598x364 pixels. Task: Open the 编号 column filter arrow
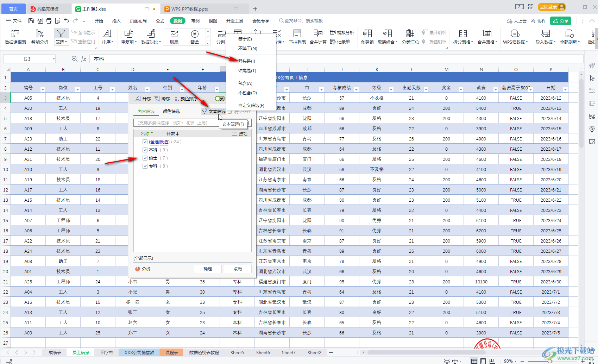click(43, 89)
